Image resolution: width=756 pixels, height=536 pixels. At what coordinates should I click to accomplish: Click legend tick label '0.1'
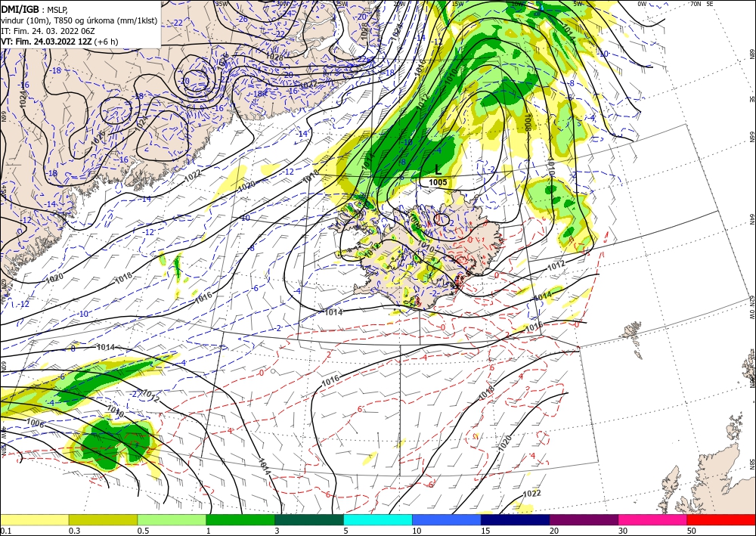point(5,531)
